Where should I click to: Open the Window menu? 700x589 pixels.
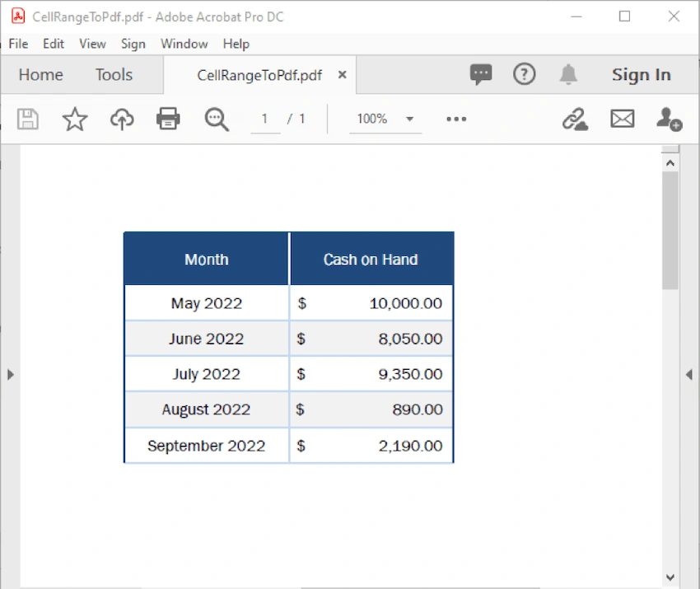pyautogui.click(x=184, y=44)
